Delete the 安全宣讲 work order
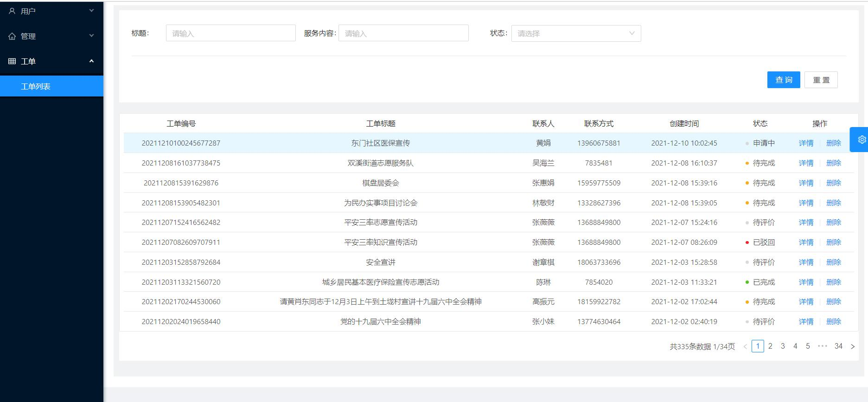The image size is (868, 402). tap(833, 262)
